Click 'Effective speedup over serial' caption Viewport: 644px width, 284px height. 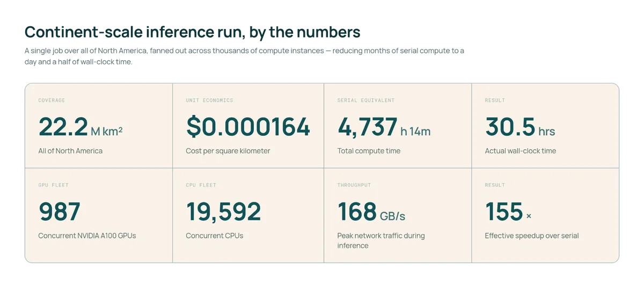coord(532,236)
